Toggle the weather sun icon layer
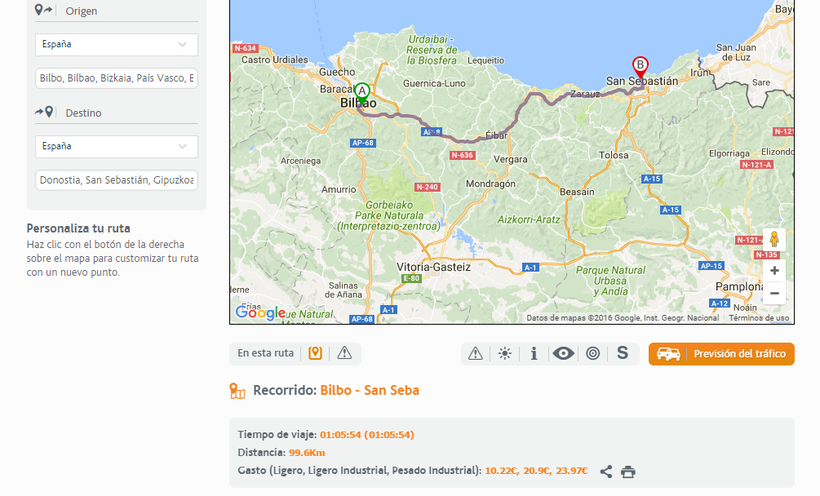 505,353
